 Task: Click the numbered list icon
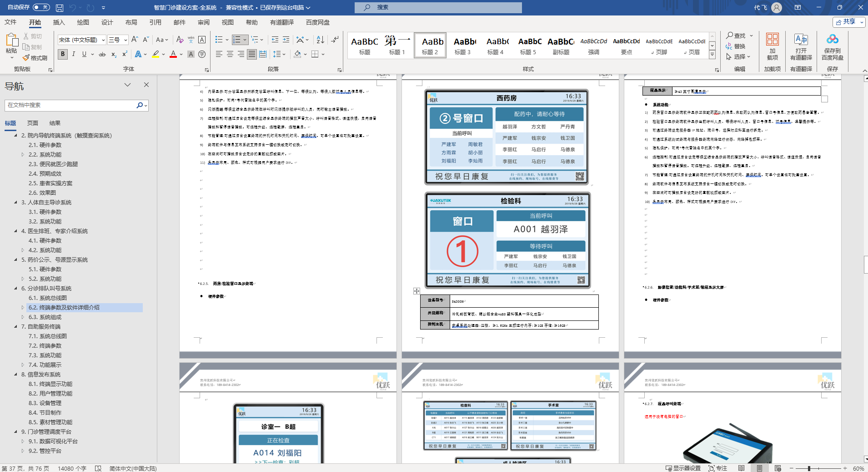pyautogui.click(x=236, y=40)
